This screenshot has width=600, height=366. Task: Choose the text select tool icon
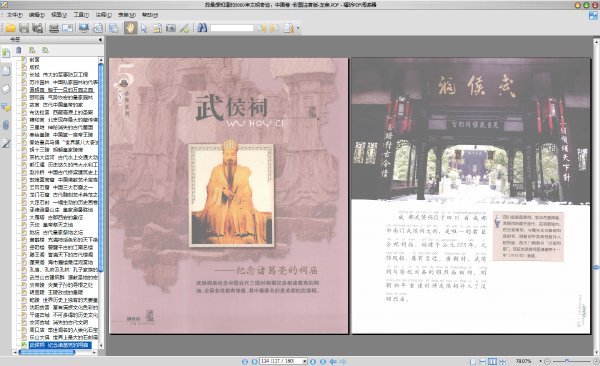click(x=157, y=28)
